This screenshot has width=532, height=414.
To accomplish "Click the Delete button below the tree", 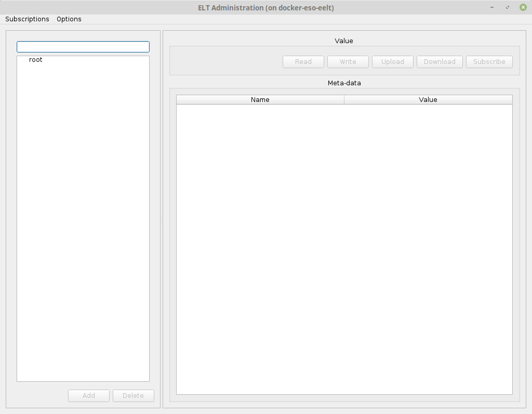I will [133, 396].
